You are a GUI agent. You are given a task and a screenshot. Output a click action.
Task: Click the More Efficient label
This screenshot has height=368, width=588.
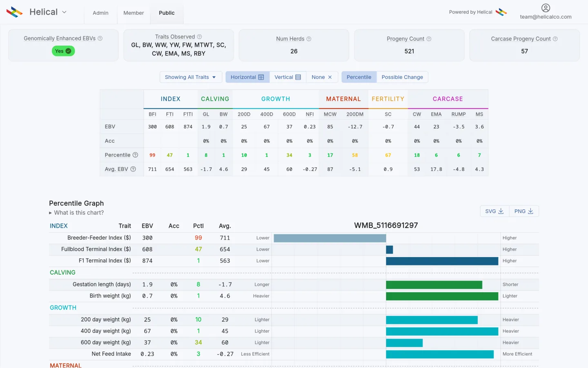pyautogui.click(x=517, y=354)
